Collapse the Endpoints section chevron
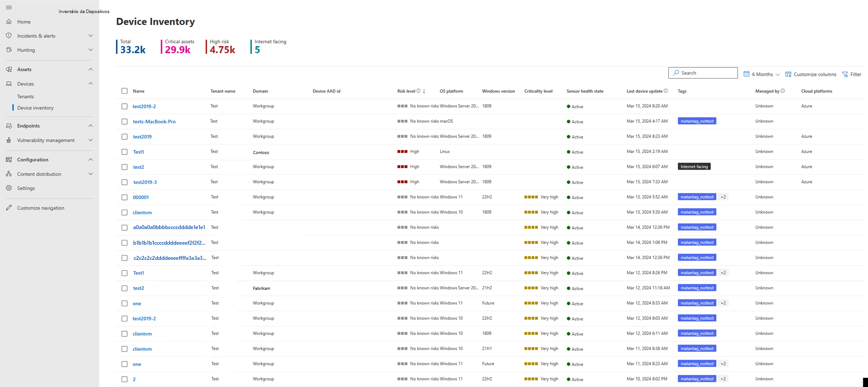This screenshot has height=387, width=868. click(91, 126)
